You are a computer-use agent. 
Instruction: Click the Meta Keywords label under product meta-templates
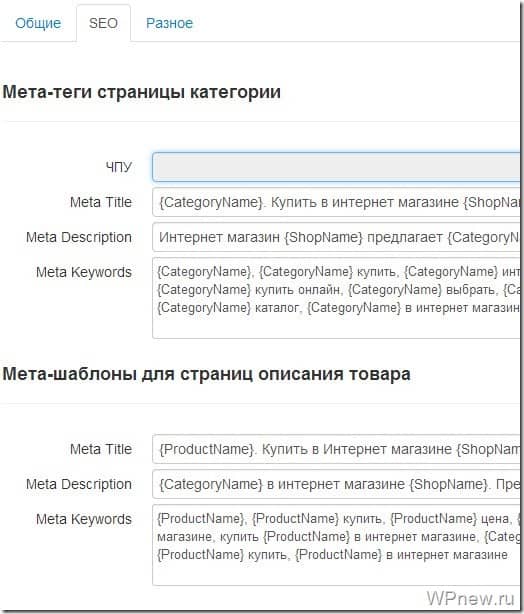[x=84, y=519]
